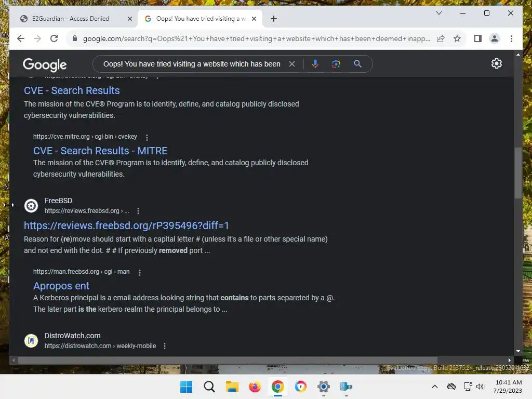The image size is (532, 399).
Task: Open Chrome's three-dot menu
Action: click(x=511, y=38)
